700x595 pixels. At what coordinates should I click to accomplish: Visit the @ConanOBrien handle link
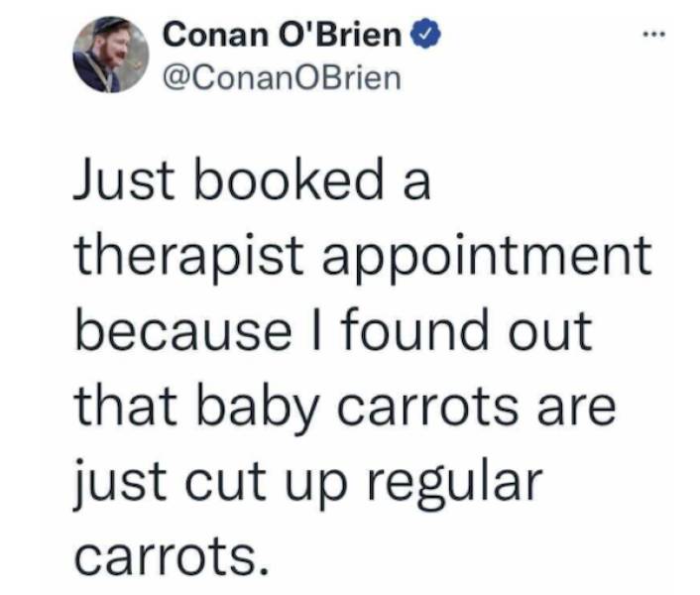coord(283,78)
